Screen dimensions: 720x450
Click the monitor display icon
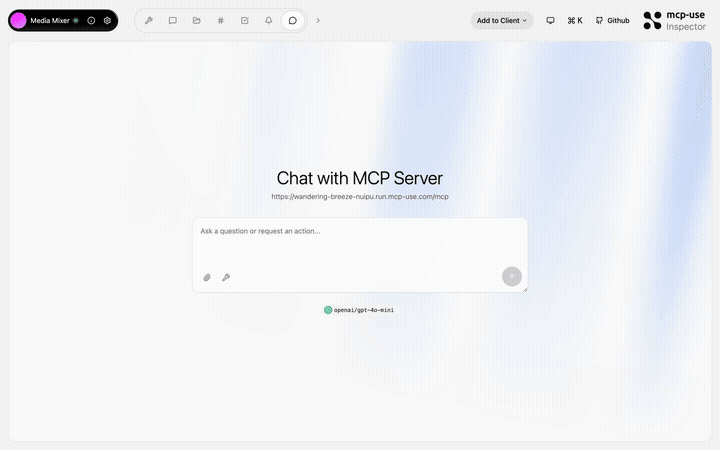(550, 20)
